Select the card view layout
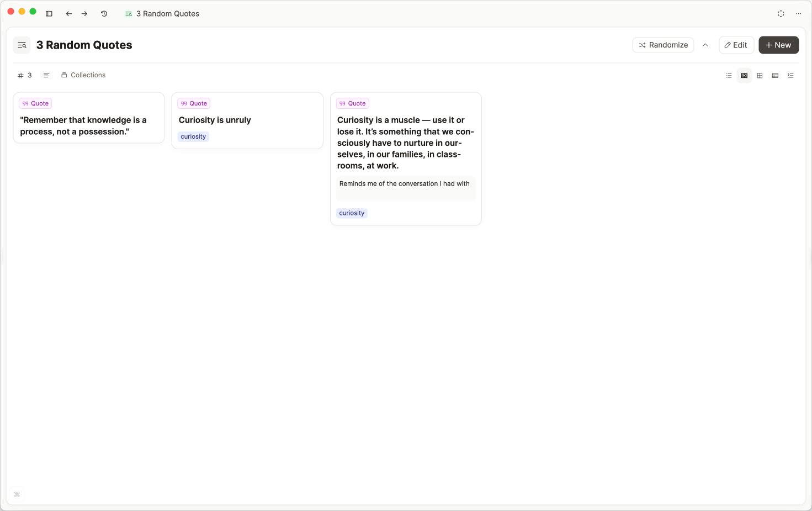This screenshot has height=511, width=812. click(x=744, y=76)
